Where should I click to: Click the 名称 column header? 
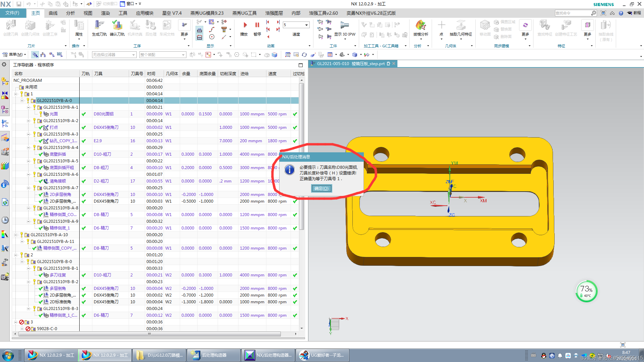click(x=46, y=74)
